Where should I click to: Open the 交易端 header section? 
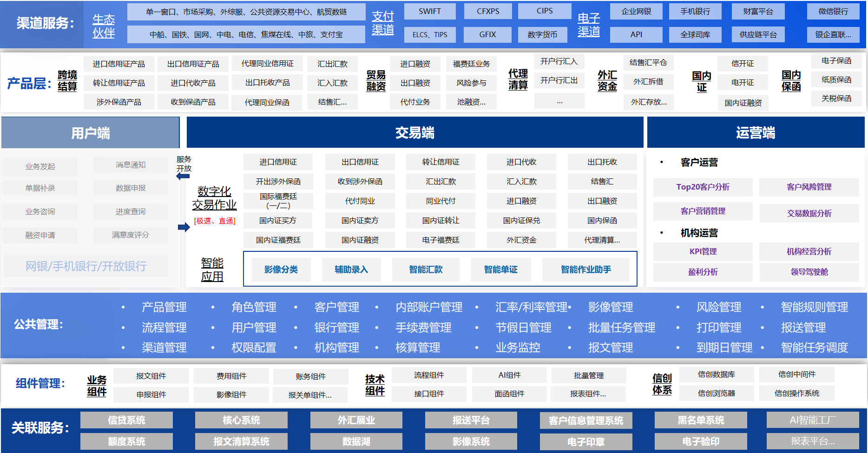[x=414, y=133]
